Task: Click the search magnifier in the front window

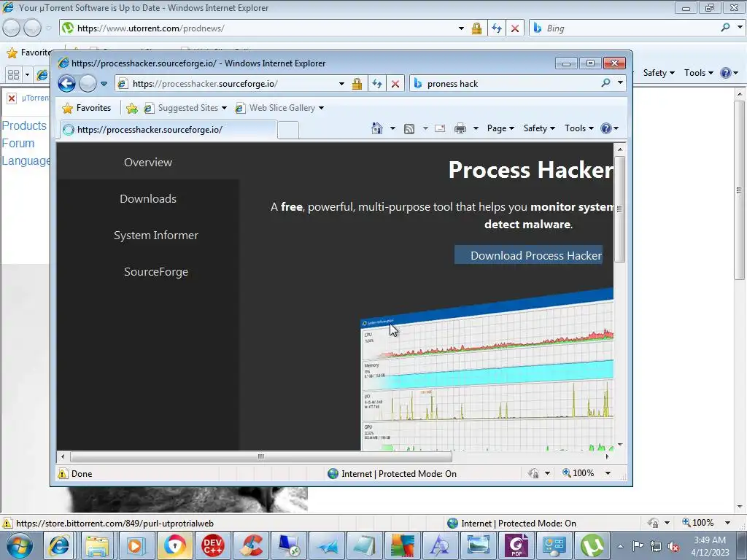Action: click(x=605, y=83)
